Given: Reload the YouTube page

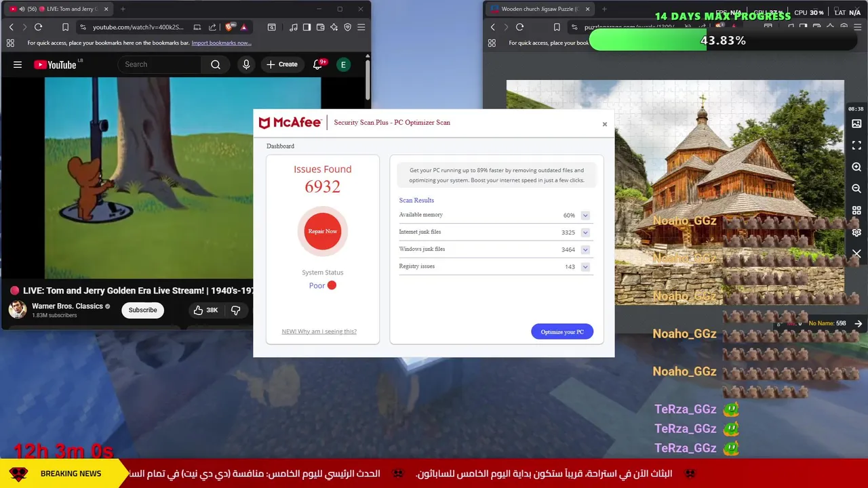Looking at the screenshot, I should [38, 27].
